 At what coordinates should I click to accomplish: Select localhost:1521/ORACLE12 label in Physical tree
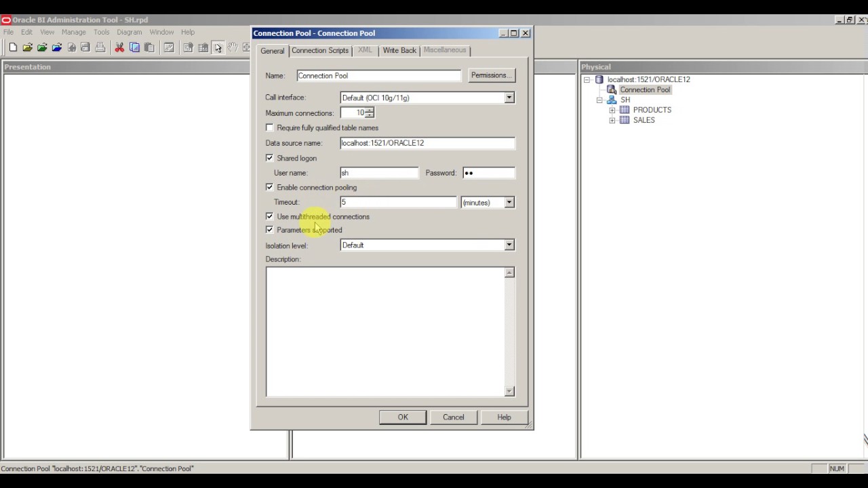pos(649,79)
